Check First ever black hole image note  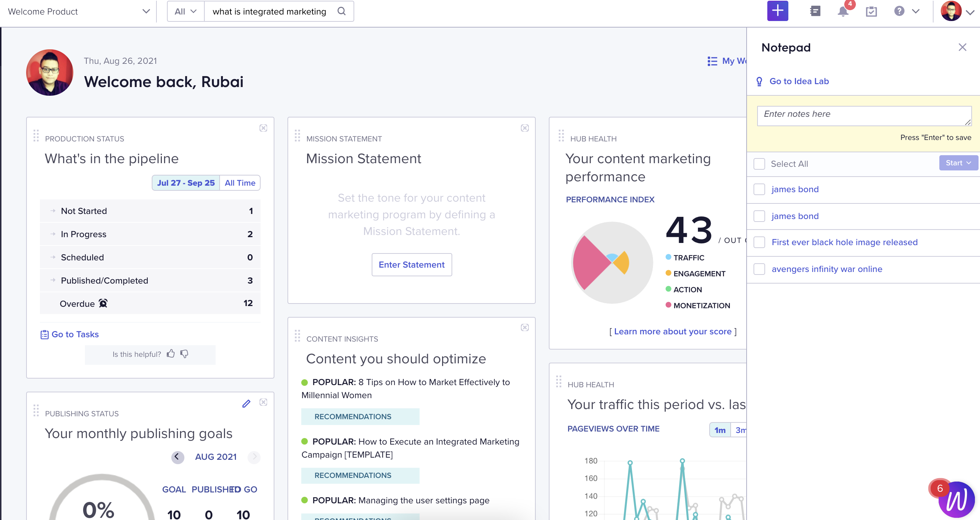point(759,243)
